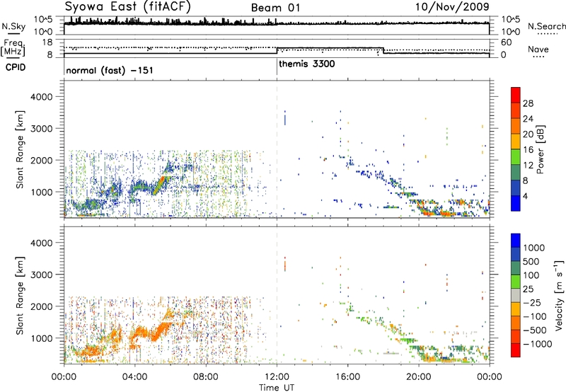Click the '08:00' time axis tick label
566x392 pixels.
(206, 376)
